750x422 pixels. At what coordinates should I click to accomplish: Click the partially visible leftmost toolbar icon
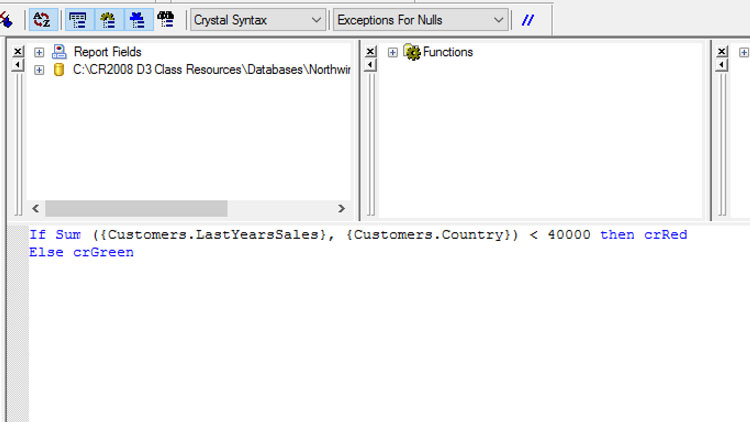click(x=6, y=20)
